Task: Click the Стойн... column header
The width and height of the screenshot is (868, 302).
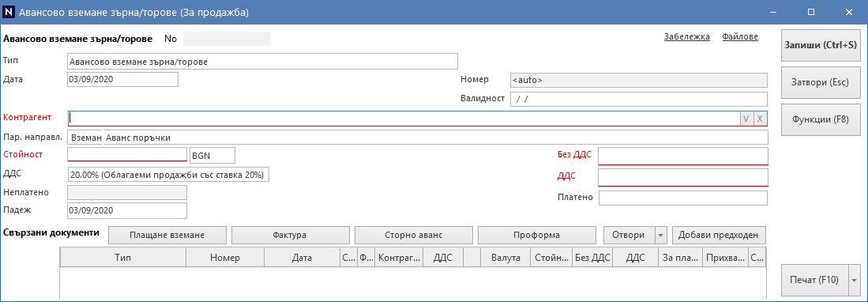Action: click(551, 258)
